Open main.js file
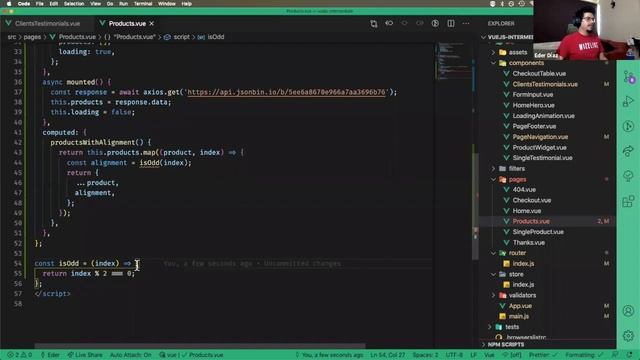 [518, 316]
